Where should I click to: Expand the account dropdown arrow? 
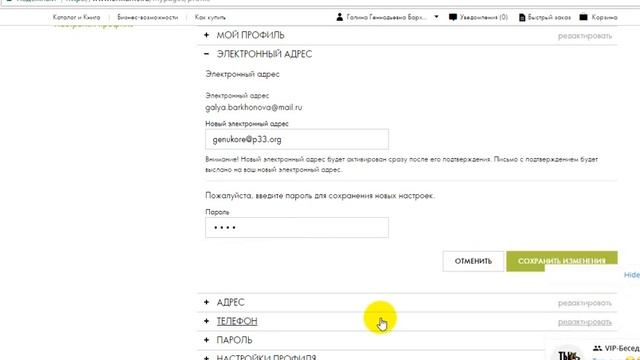click(436, 17)
